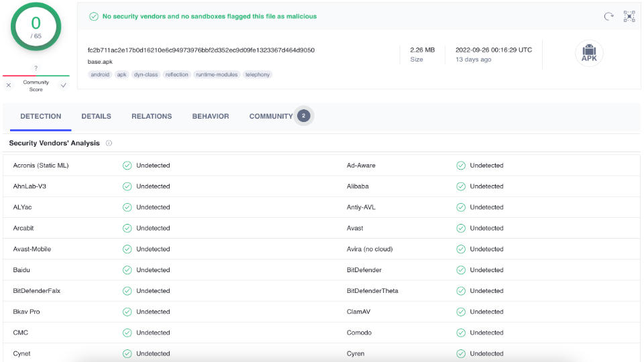Image resolution: width=644 pixels, height=362 pixels.
Task: Click the community score red-green bar
Action: point(36,76)
